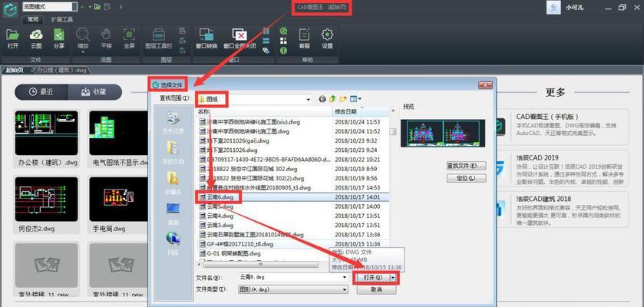Select file 地下室2011026(gai).dwg
The width and height of the screenshot is (644, 307).
(x=292, y=140)
